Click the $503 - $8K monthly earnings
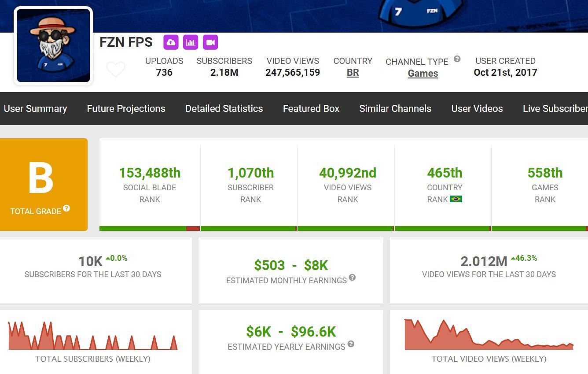Viewport: 588px width, 374px height. [291, 265]
